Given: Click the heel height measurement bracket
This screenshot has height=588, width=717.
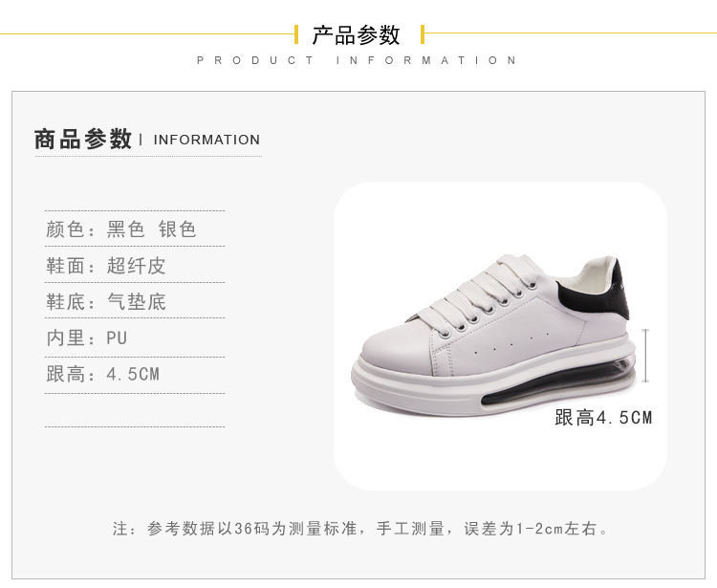Looking at the screenshot, I should tap(645, 356).
